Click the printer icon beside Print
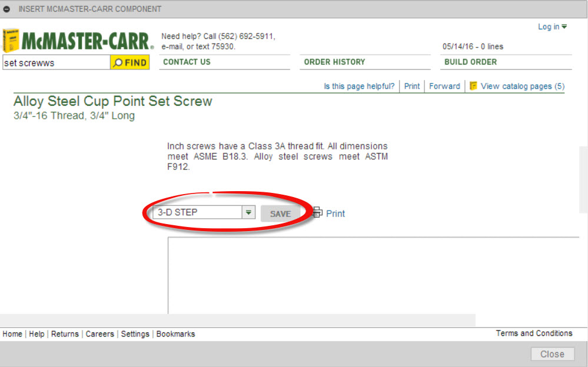Screen dimensions: 588x367 tap(317, 212)
